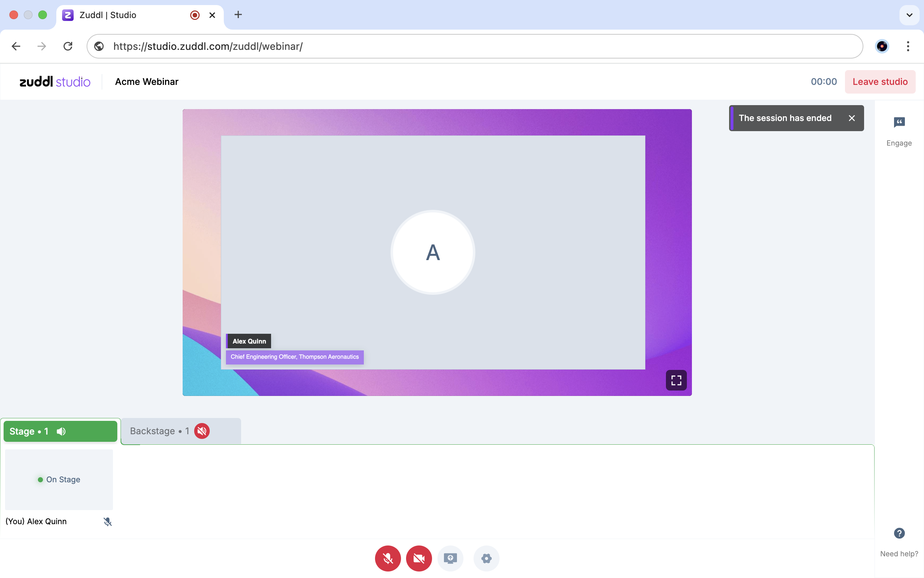Click the browser profile avatar
This screenshot has height=578, width=924.
click(882, 46)
